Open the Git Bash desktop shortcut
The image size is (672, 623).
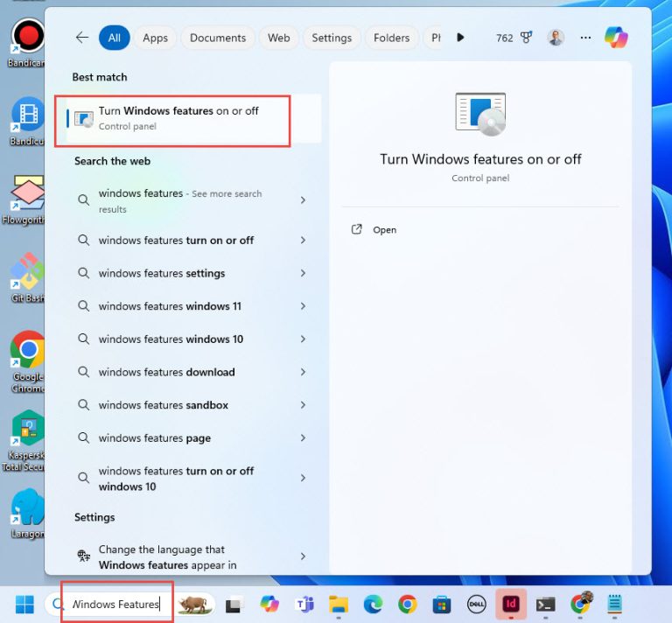(27, 277)
